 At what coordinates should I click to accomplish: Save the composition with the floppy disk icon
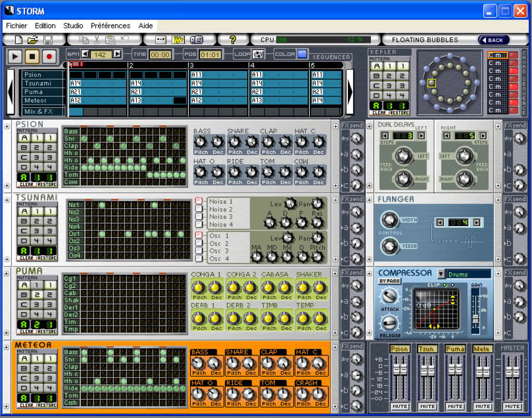[48, 40]
